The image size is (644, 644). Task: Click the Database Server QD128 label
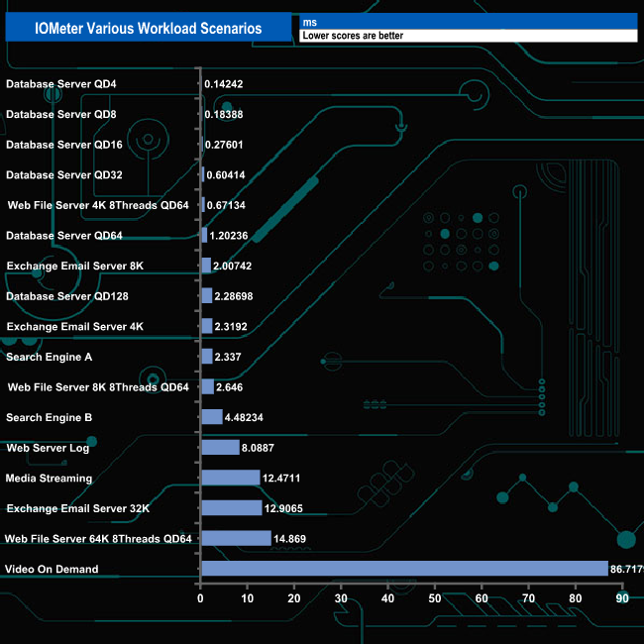pos(67,296)
